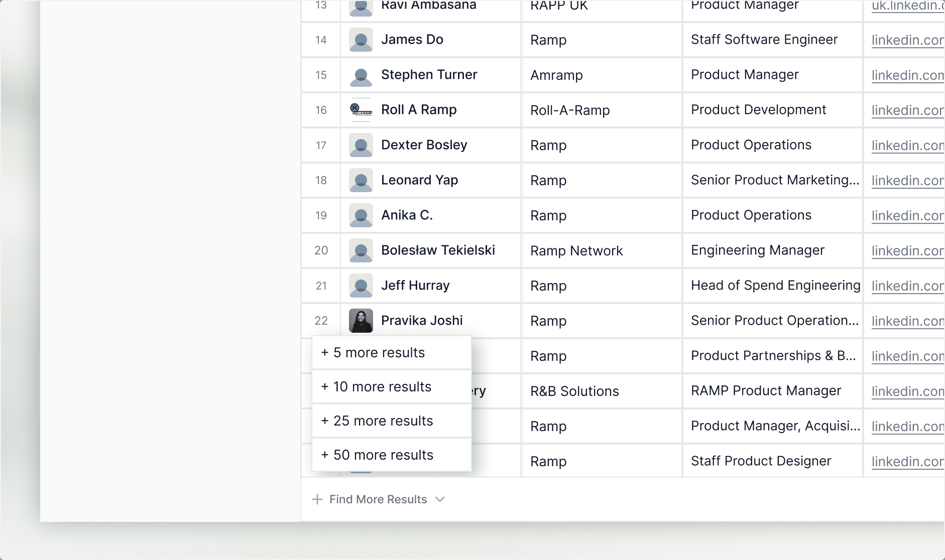Click Bolesław Tekielski's avatar icon
The image size is (945, 560).
click(x=361, y=250)
